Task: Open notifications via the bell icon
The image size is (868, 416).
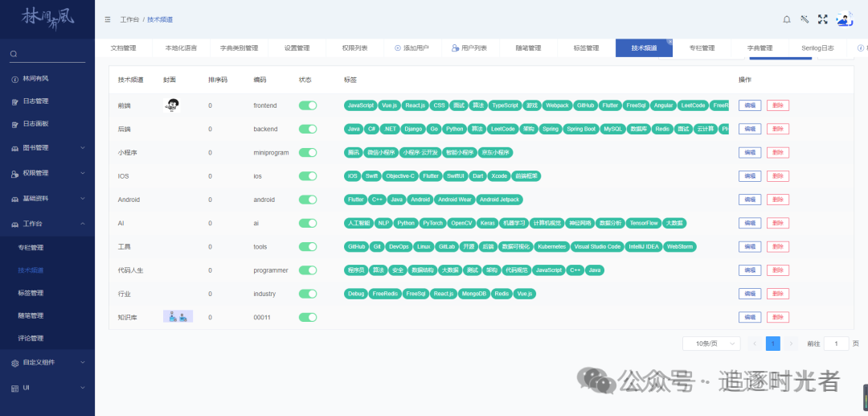Action: click(x=787, y=19)
